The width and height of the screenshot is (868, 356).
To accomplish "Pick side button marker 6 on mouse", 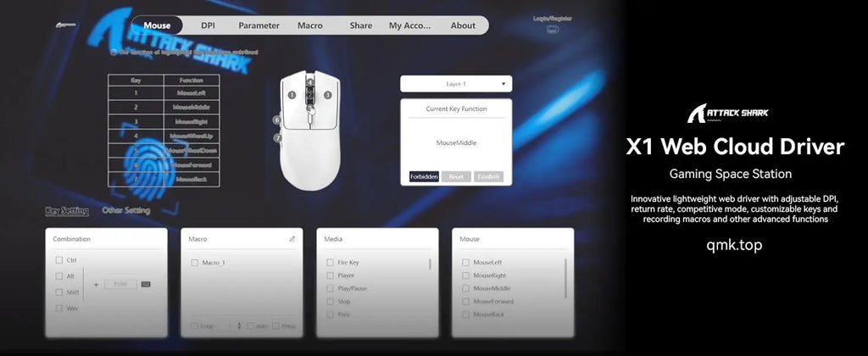I will pyautogui.click(x=277, y=120).
